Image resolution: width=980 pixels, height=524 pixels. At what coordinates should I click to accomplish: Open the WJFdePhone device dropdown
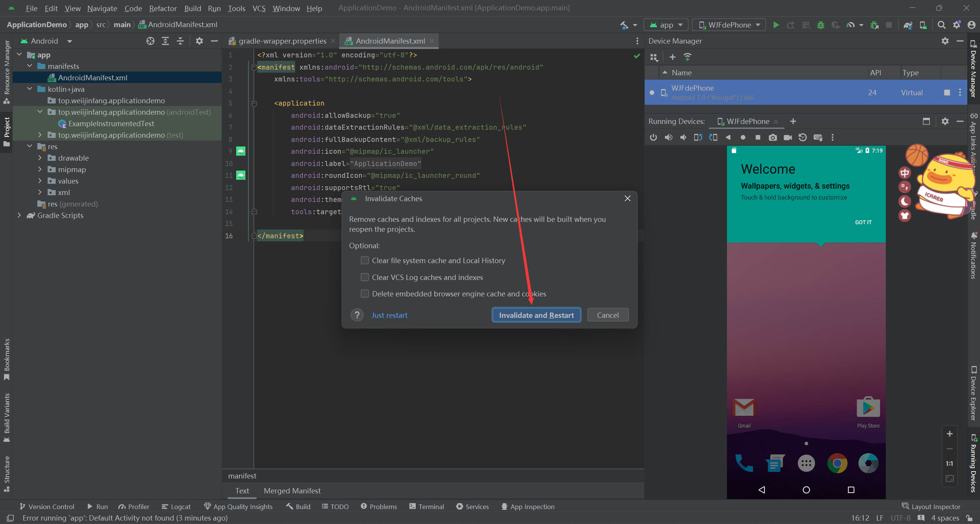(x=729, y=25)
